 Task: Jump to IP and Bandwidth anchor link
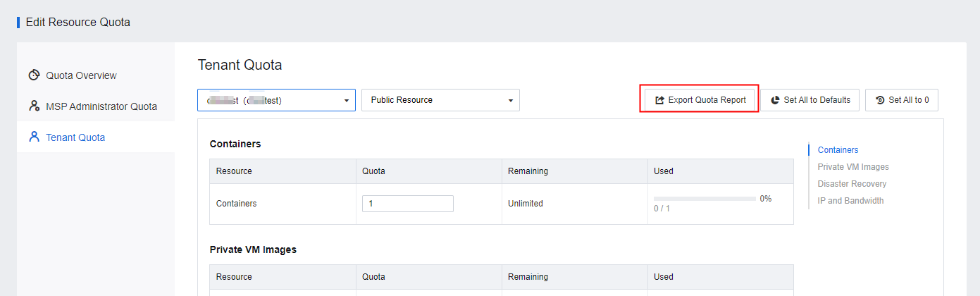click(850, 201)
